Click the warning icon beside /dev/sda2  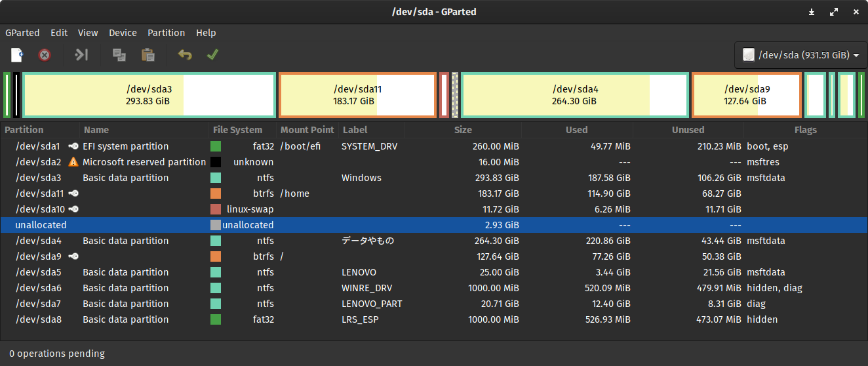(x=73, y=162)
